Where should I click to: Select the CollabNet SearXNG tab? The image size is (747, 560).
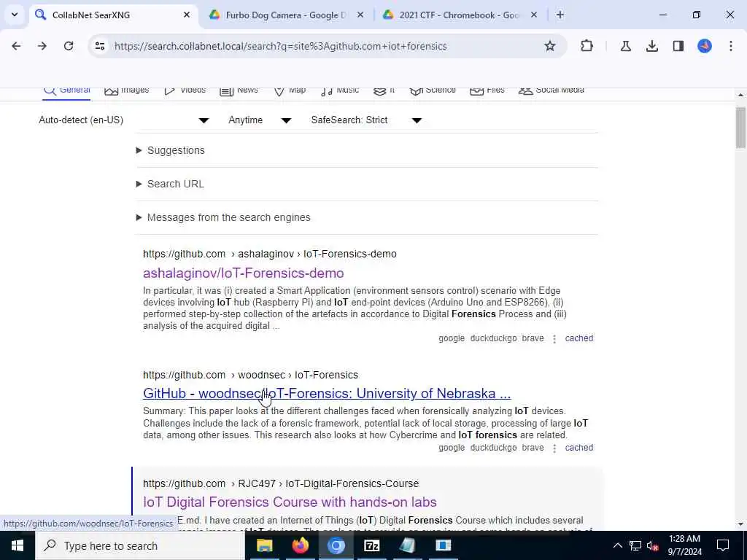pos(113,15)
